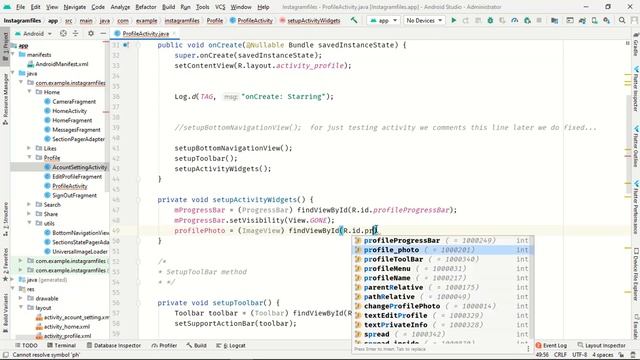Collapse the utils package
The width and height of the screenshot is (640, 360).
coord(29,223)
